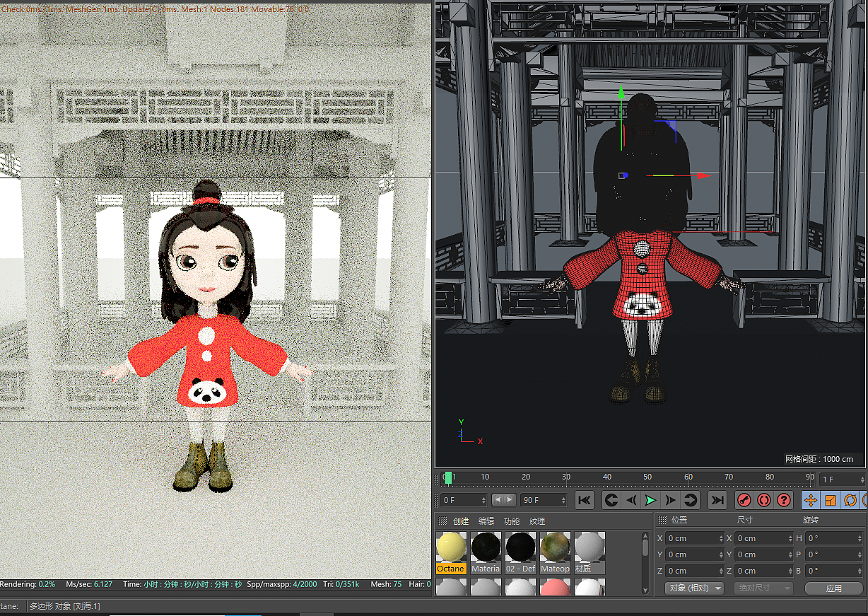Step to the next keyframe icon
The height and width of the screenshot is (616, 868).
(x=689, y=500)
